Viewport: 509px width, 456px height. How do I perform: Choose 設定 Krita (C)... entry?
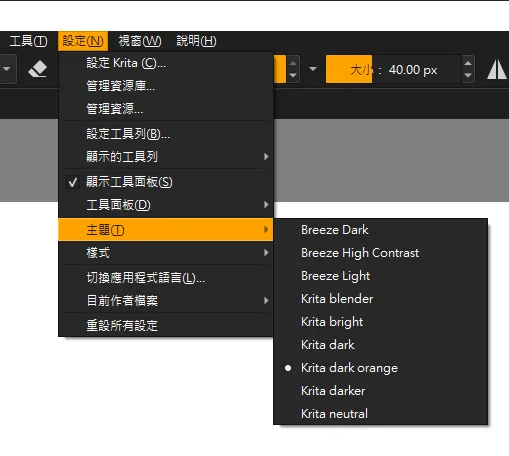(x=166, y=63)
